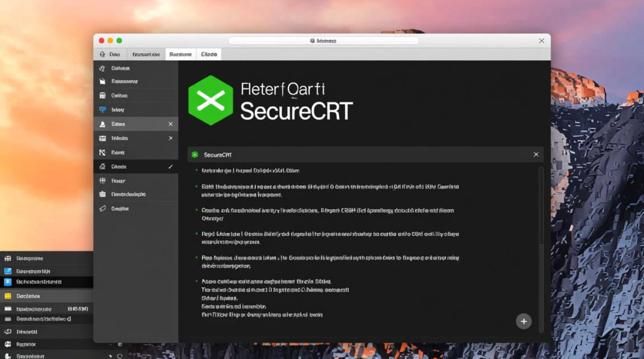Select the blue document row in lower-left menu
Screen dimensions: 644x359
coord(46,282)
